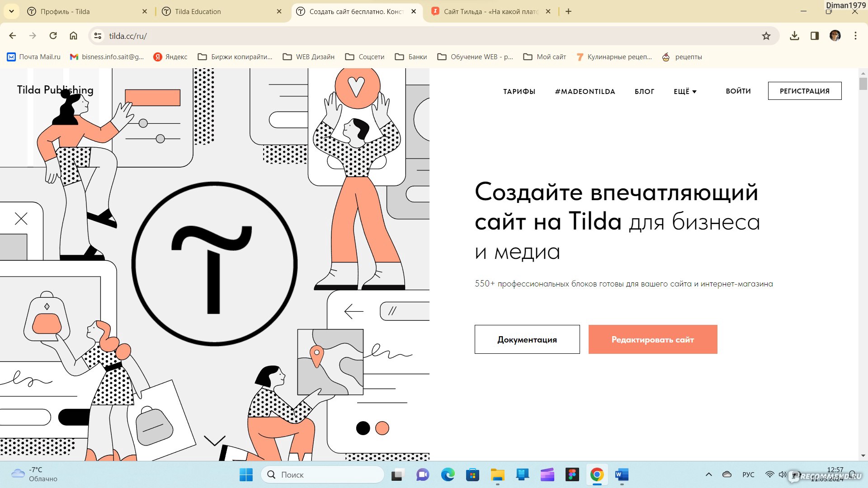Open WEB Дизайн bookmark folder

[x=308, y=56]
